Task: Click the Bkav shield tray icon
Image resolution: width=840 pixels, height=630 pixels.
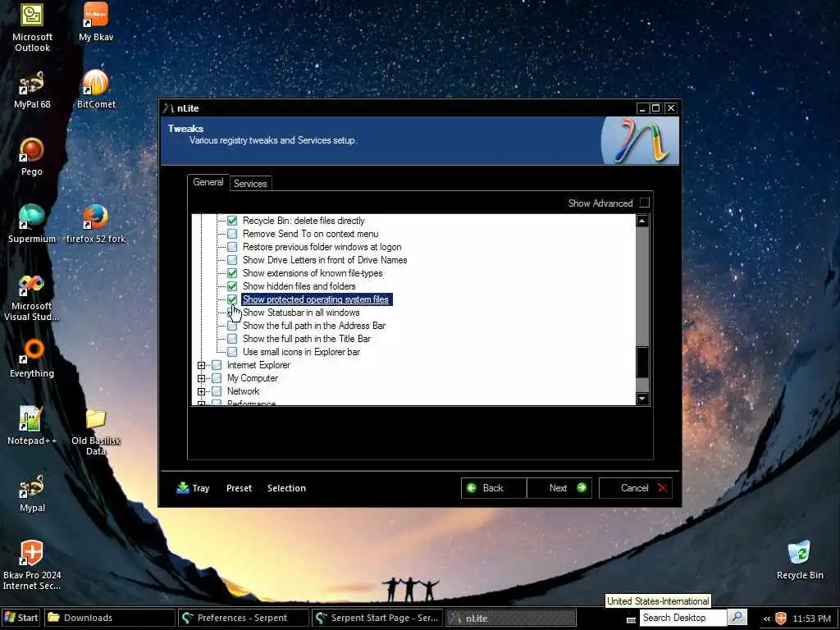Action: 781,619
